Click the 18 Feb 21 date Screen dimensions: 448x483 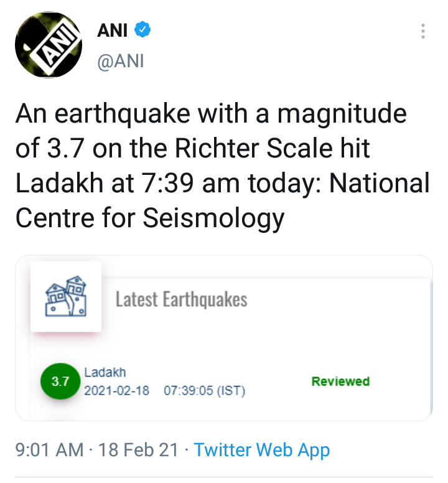138,449
